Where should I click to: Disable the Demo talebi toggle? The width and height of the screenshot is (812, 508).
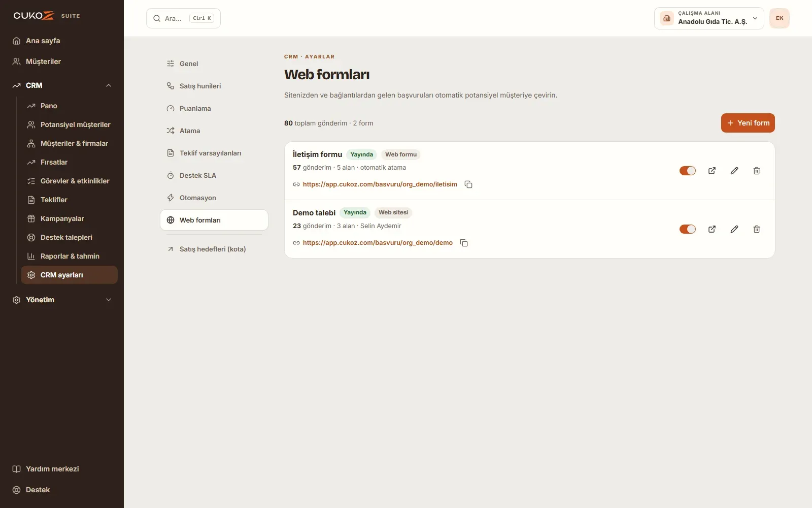[688, 229]
